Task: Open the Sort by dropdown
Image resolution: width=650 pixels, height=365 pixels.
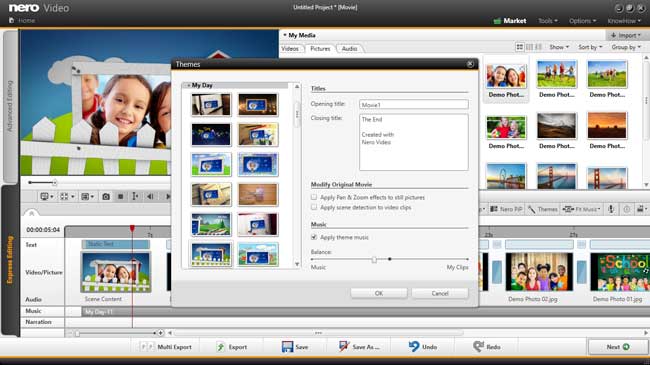Action: tap(590, 47)
